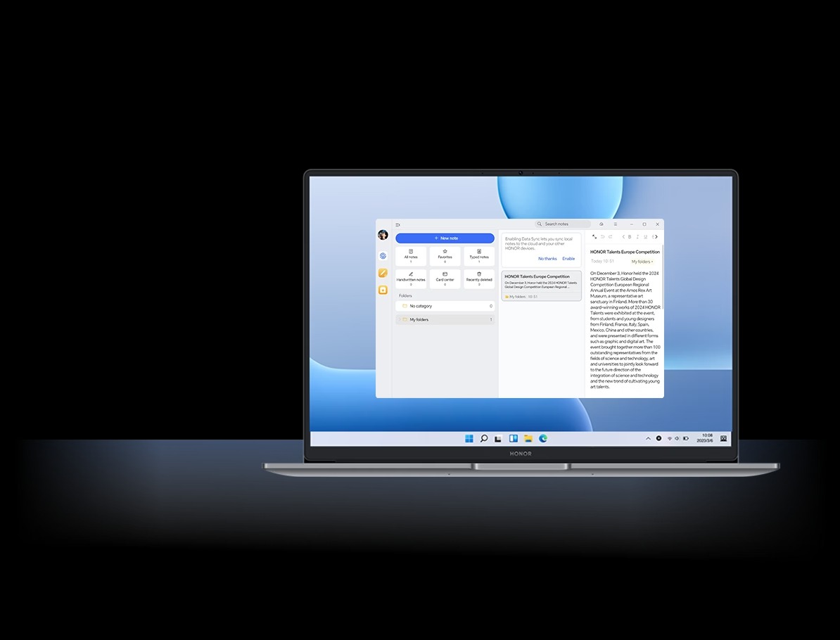The width and height of the screenshot is (840, 640).
Task: Apply italic formatting to the note text
Action: [x=637, y=237]
